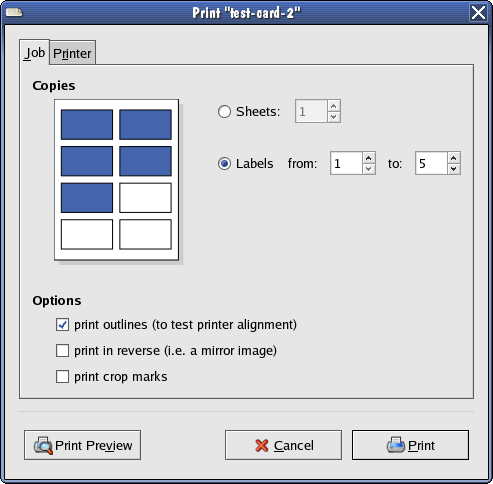493x484 pixels.
Task: Switch to the Printer tab
Action: point(72,53)
